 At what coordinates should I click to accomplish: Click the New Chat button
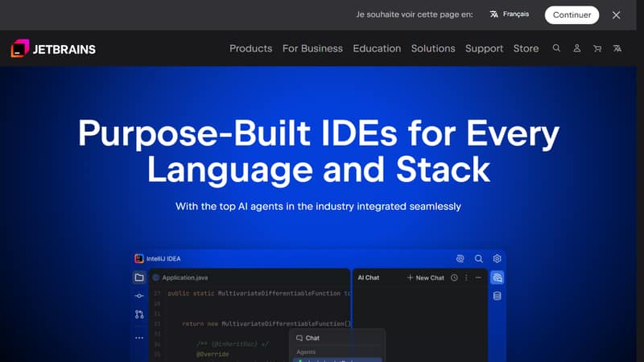426,278
